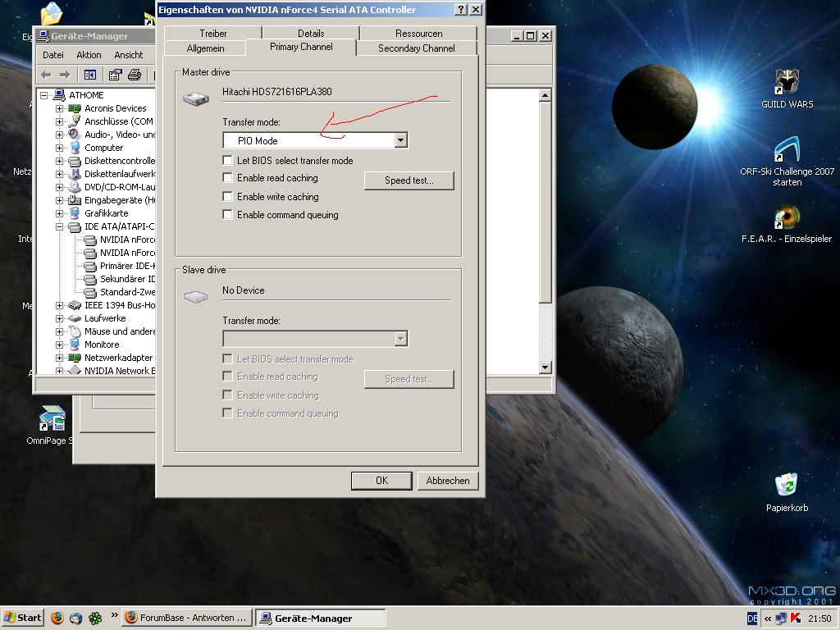Launch ICQ flower icon in quick launch

point(95,618)
